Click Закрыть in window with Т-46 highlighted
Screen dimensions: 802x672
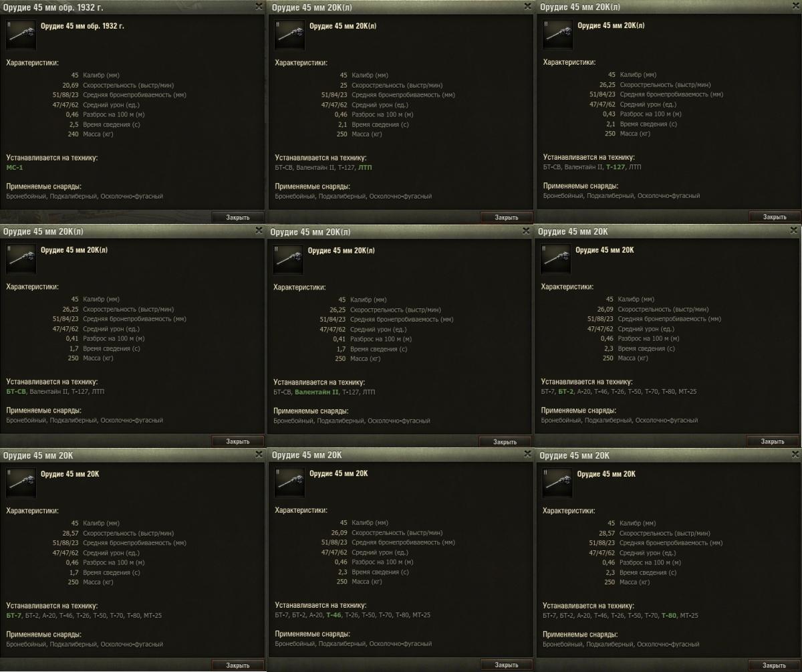pos(507,665)
